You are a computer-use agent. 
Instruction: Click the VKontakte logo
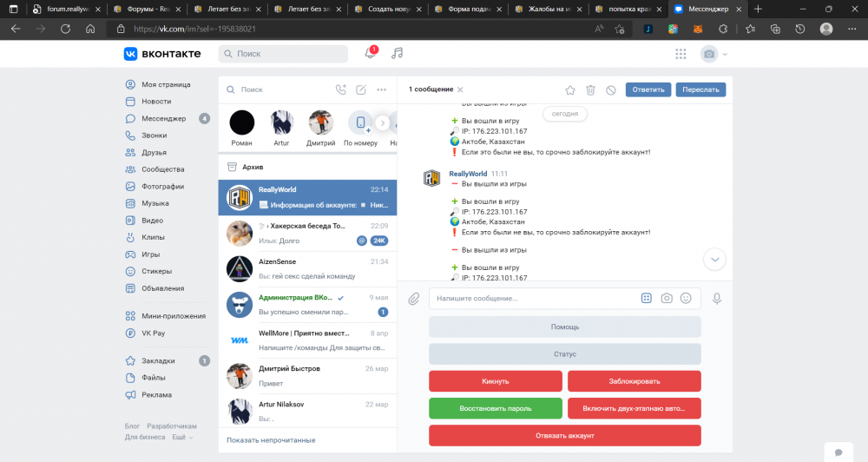click(x=163, y=54)
